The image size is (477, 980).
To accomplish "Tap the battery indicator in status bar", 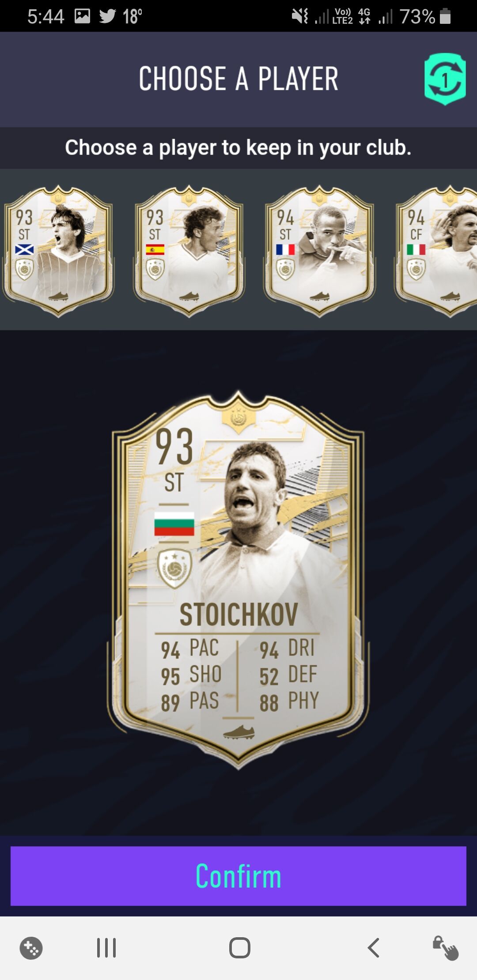I will 445,16.
